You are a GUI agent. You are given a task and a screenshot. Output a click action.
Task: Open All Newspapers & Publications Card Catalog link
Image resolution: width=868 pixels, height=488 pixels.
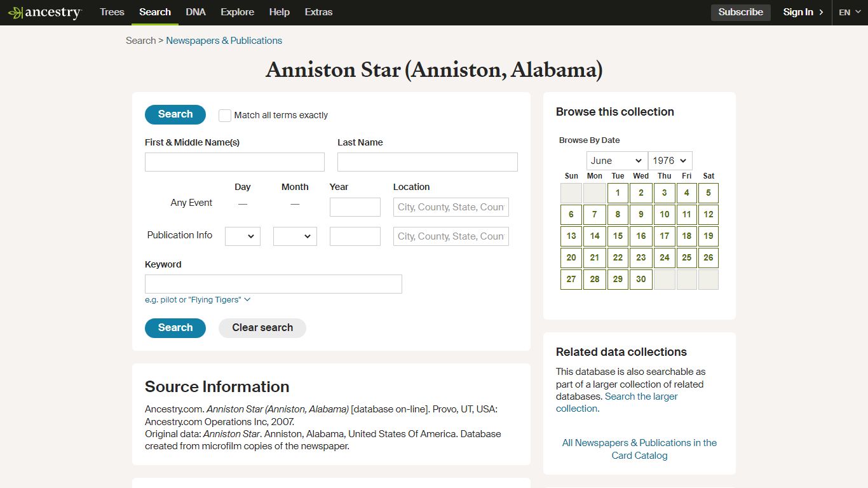click(x=639, y=449)
